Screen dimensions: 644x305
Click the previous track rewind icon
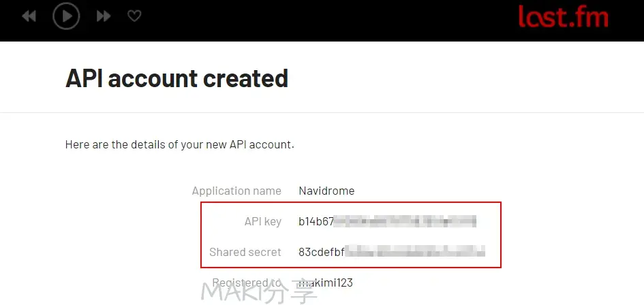[29, 16]
